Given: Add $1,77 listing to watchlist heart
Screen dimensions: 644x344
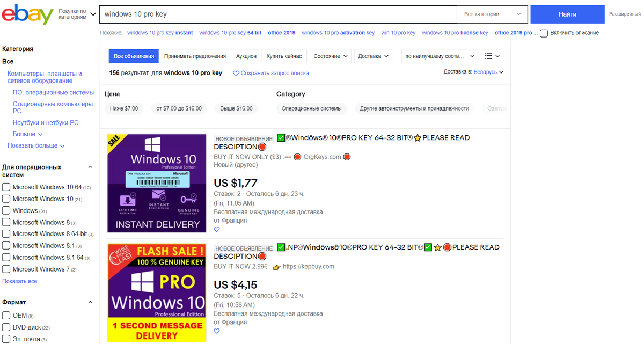Looking at the screenshot, I should click(217, 230).
